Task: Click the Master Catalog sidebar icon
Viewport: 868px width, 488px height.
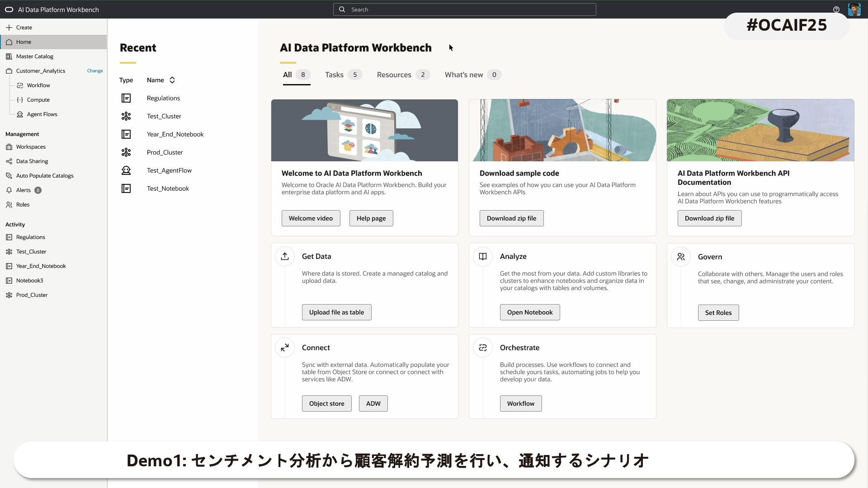Action: point(9,56)
